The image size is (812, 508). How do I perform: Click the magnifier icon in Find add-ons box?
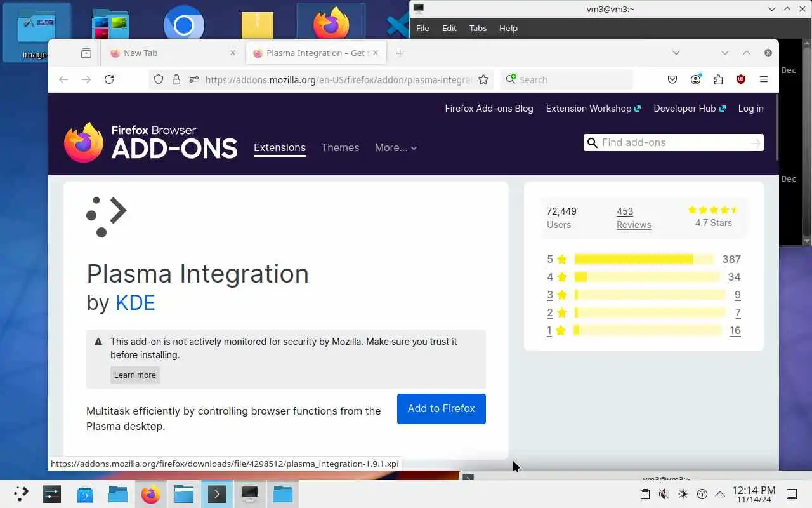[593, 143]
